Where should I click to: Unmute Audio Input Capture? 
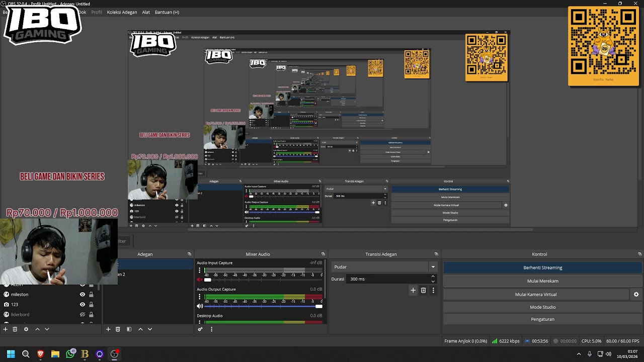point(200,280)
